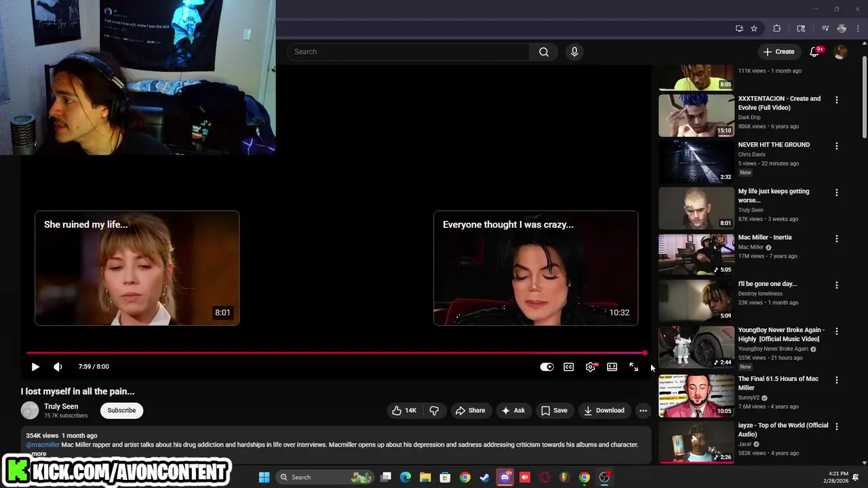The height and width of the screenshot is (488, 868).
Task: Open menu for iayze Top of the World
Action: [836, 426]
